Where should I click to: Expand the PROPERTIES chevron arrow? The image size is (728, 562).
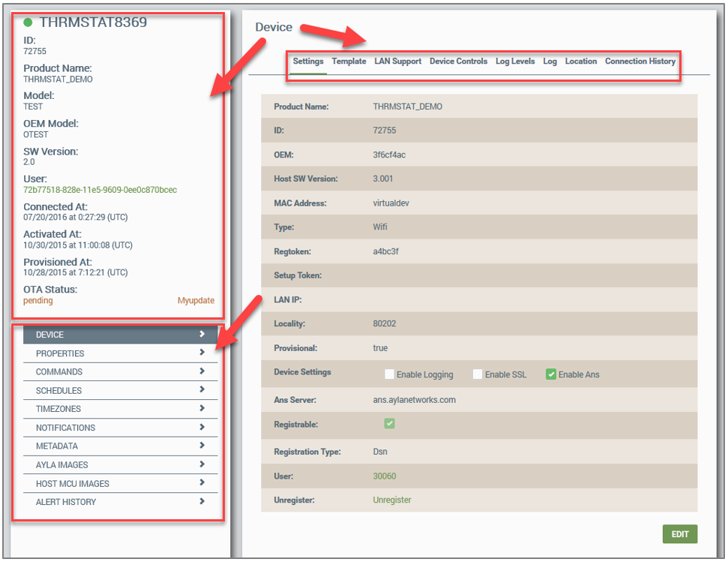click(x=202, y=353)
